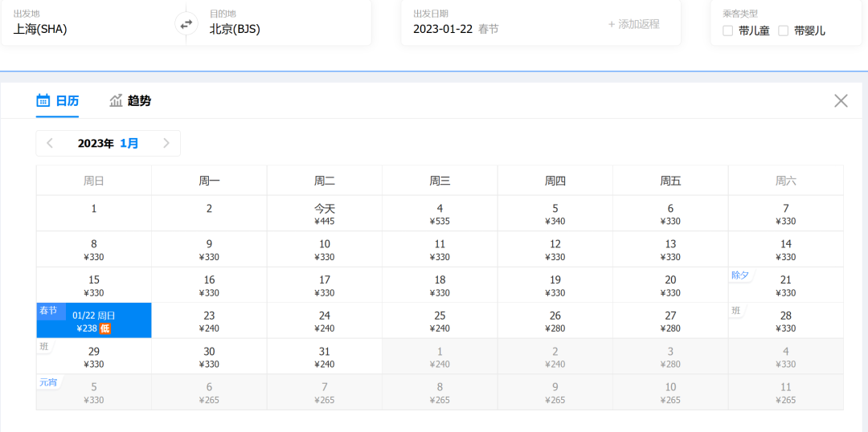Pick January 17 date cell

[325, 285]
